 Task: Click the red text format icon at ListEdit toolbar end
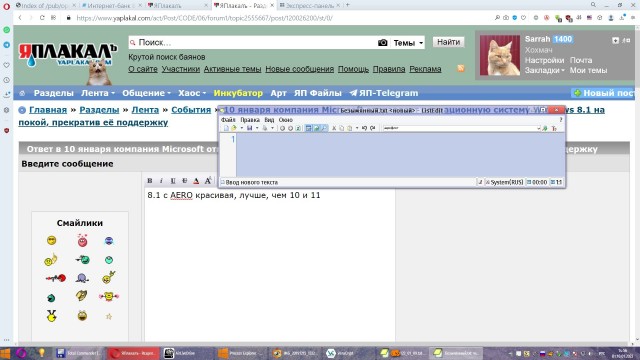554,128
